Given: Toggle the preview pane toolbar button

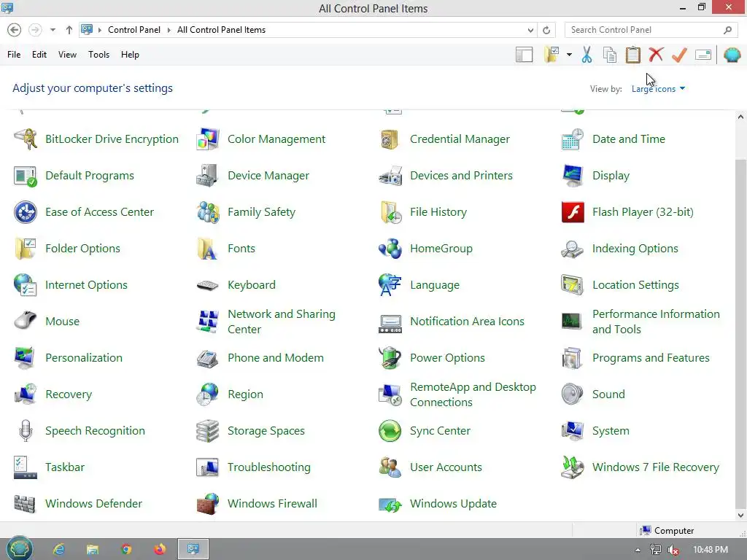Looking at the screenshot, I should tap(524, 55).
